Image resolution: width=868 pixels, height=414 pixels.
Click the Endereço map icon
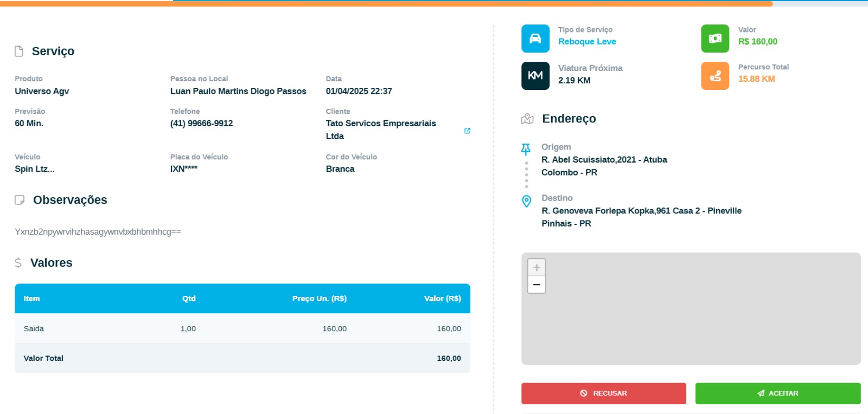(x=527, y=119)
